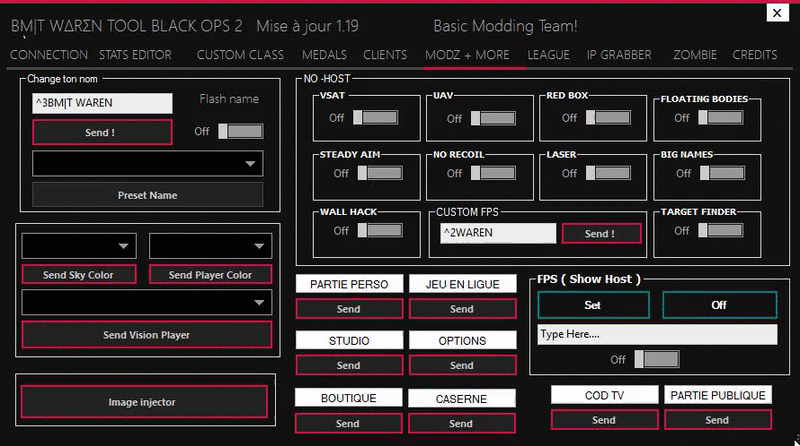Image resolution: width=800 pixels, height=446 pixels.
Task: Open the sky color dropdown
Action: (x=79, y=246)
